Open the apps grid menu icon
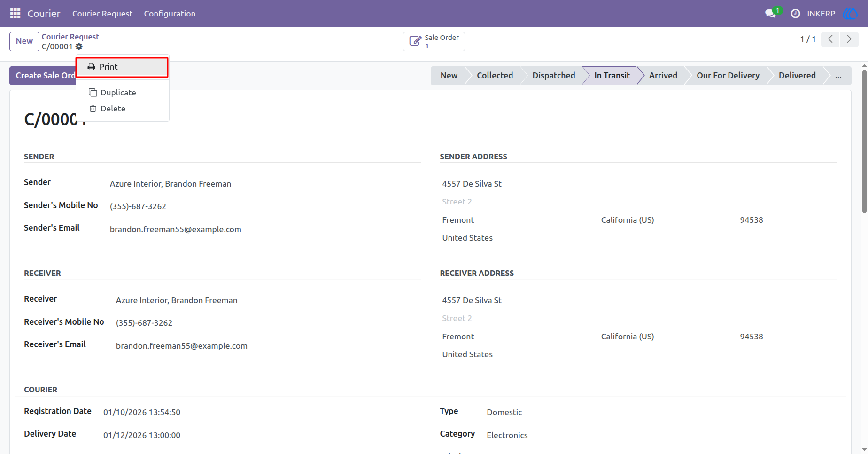 pyautogui.click(x=15, y=14)
